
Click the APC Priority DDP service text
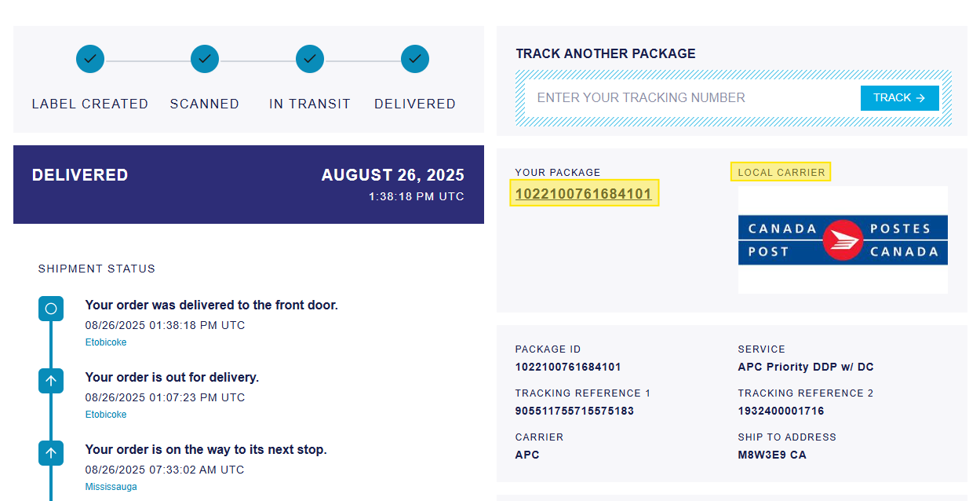coord(805,367)
